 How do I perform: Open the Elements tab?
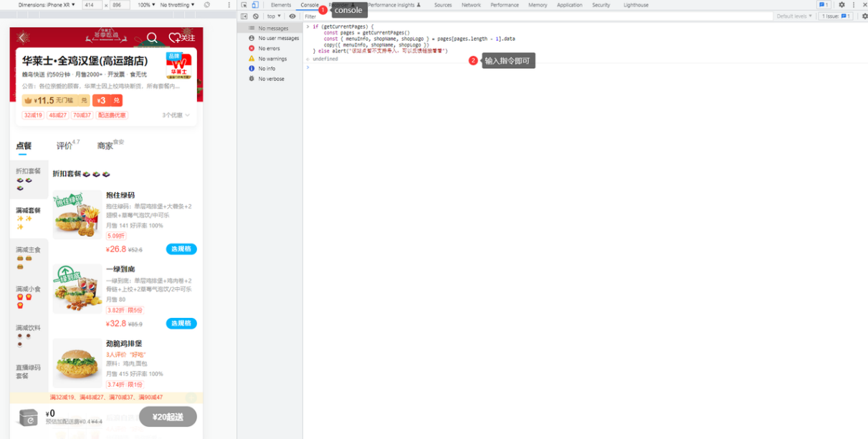280,5
